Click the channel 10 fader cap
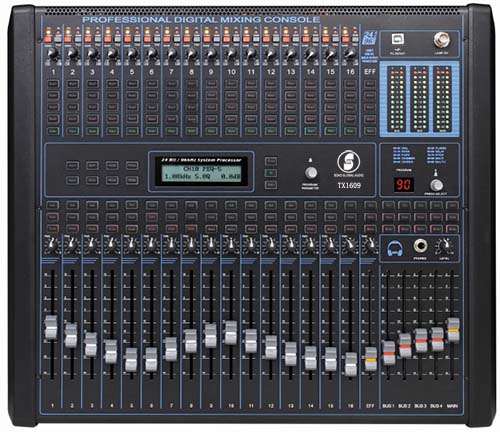Viewport: 500px width, 432px height. tap(231, 333)
